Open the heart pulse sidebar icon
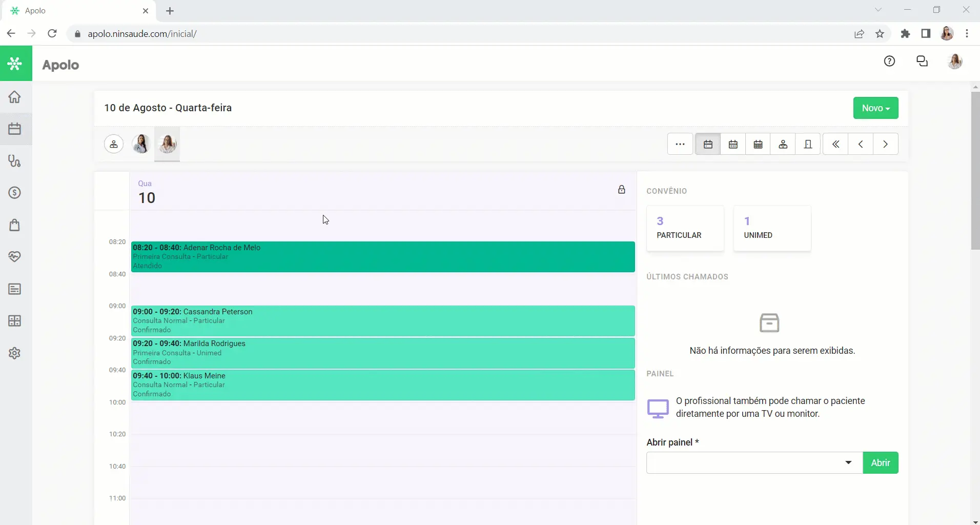Screen dimensions: 980x525 pos(15,257)
